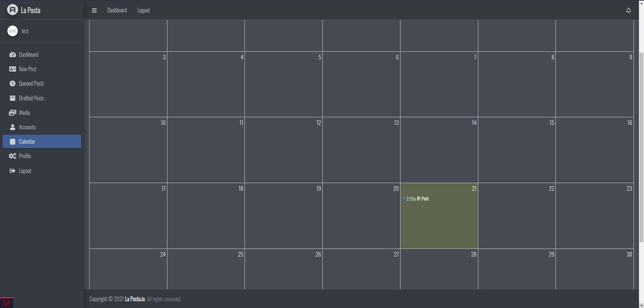Click the La Posta brand name
The width and height of the screenshot is (644, 308).
(x=31, y=10)
